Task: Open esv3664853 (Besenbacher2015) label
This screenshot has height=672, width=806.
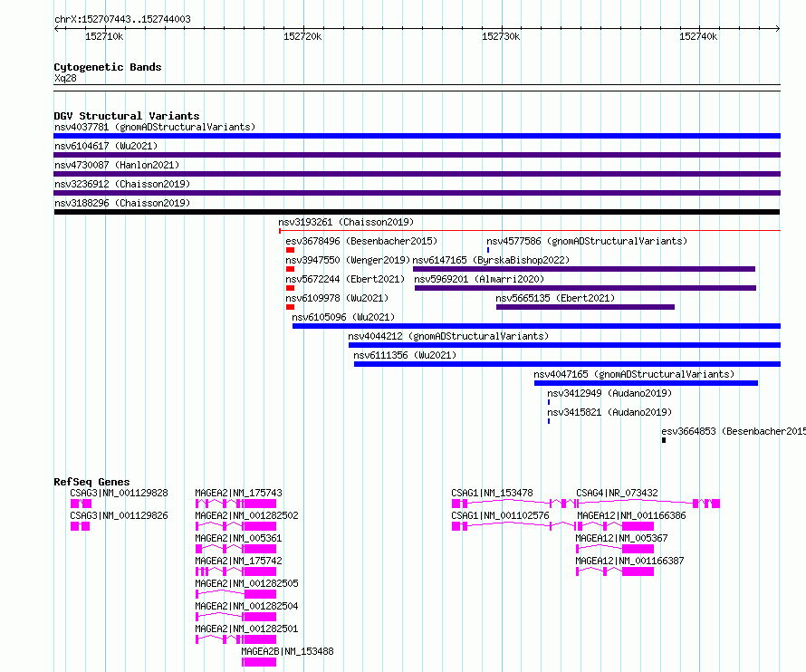Action: (734, 431)
